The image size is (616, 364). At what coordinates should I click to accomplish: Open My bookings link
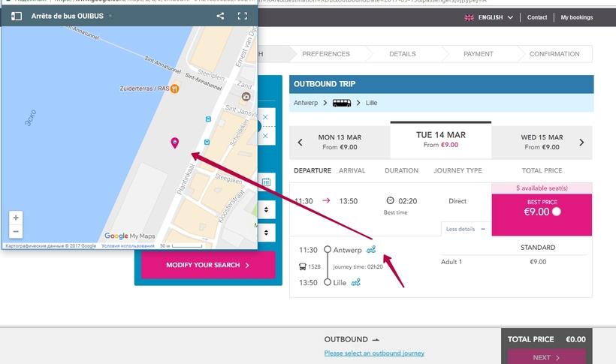pyautogui.click(x=577, y=17)
